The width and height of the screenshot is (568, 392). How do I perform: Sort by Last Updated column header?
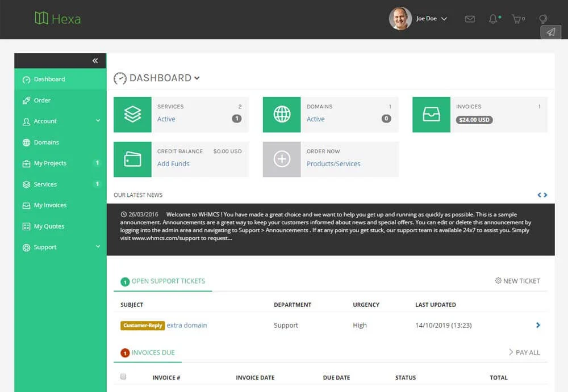point(436,305)
